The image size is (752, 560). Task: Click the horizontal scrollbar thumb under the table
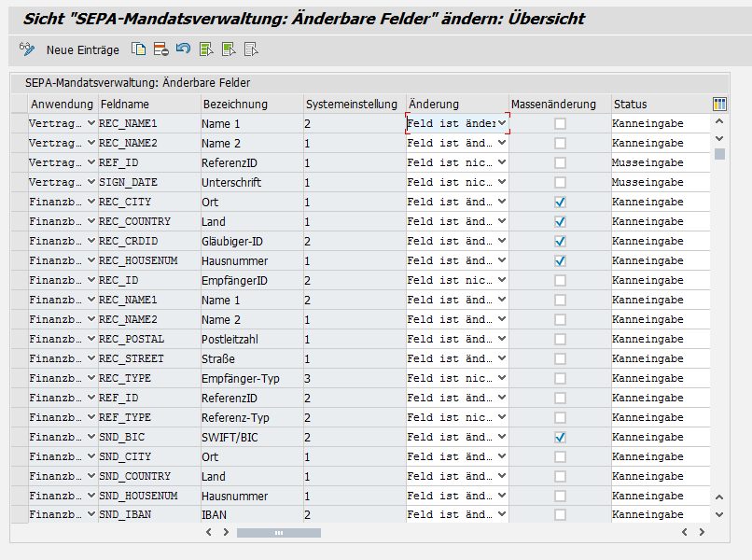point(278,532)
